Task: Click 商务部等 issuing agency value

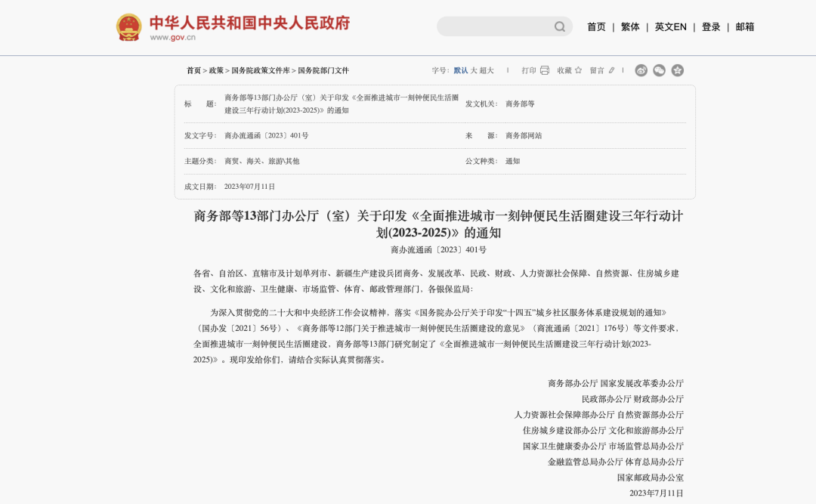Action: 520,104
